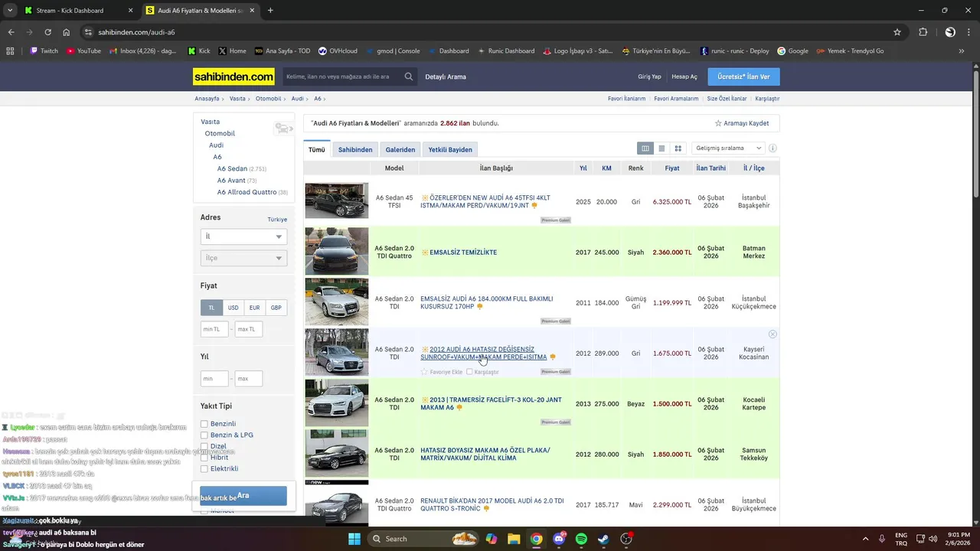Open the Kick bookmark
This screenshot has height=551, width=980.
point(199,51)
